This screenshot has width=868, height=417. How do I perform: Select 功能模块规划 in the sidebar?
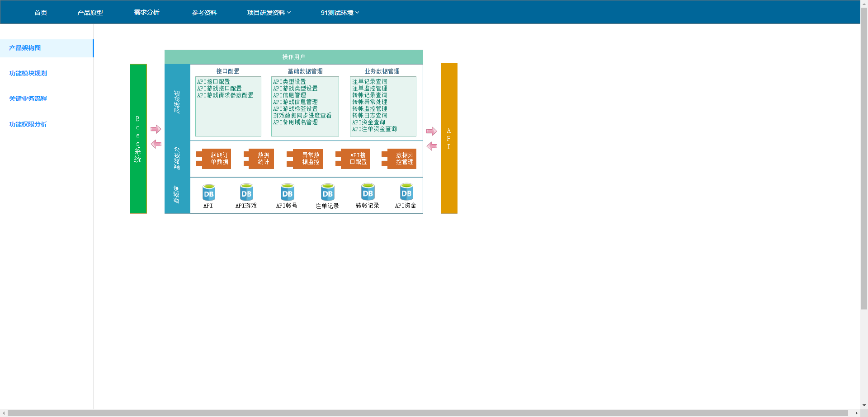pos(28,73)
